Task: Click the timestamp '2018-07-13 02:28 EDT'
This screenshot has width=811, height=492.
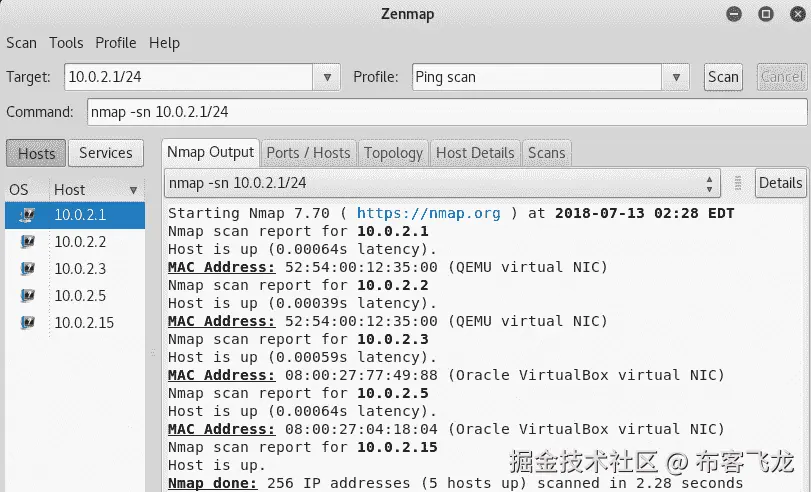Action: click(x=644, y=214)
